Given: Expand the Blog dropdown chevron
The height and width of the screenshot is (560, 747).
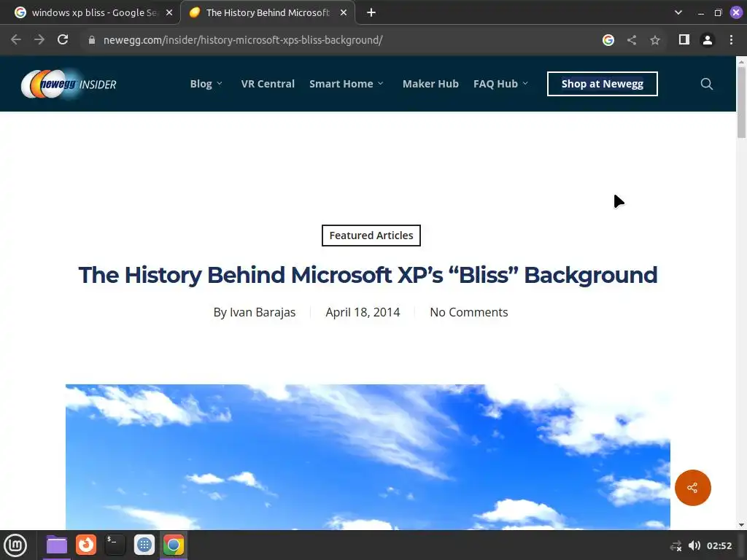Looking at the screenshot, I should [219, 84].
